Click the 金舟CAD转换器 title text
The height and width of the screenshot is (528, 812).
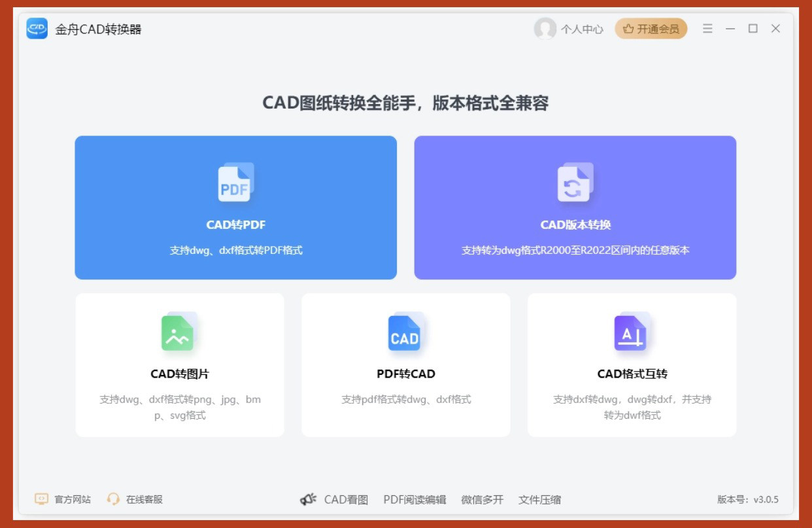99,29
